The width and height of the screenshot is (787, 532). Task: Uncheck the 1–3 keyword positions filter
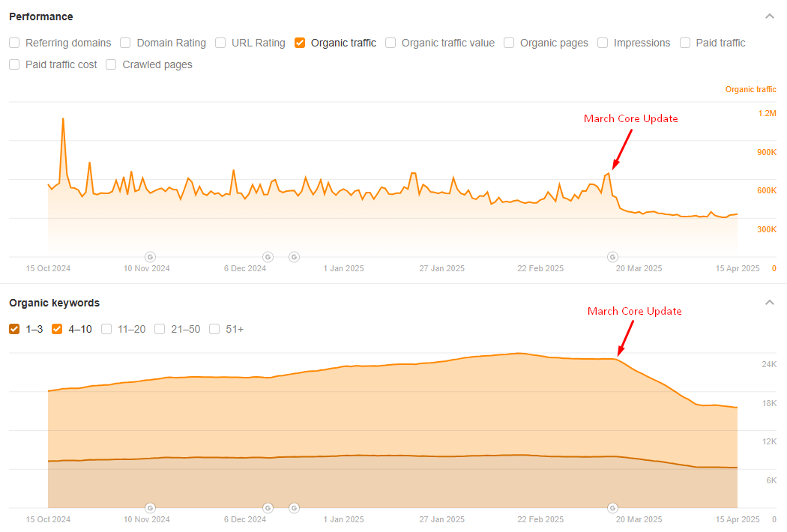coord(14,329)
